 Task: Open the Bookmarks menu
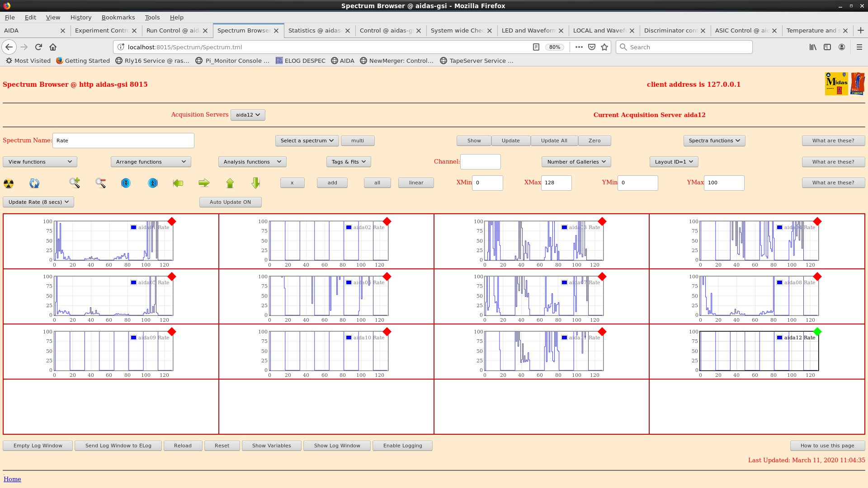(118, 17)
